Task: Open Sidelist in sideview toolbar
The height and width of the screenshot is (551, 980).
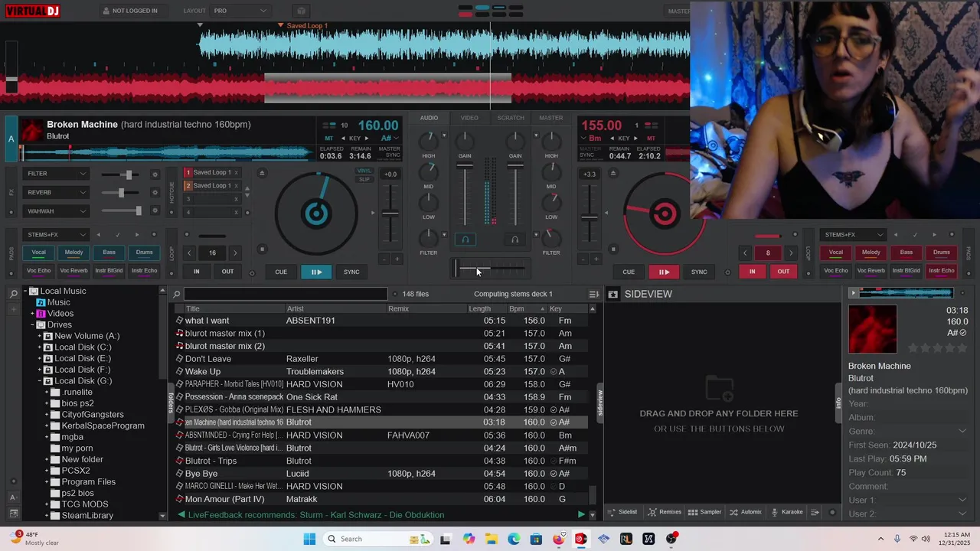Action: pos(622,512)
